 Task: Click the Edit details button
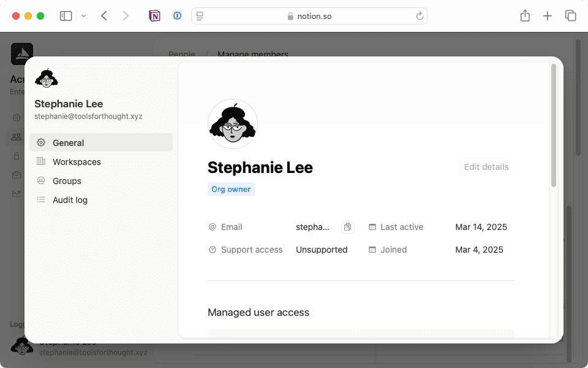pos(486,167)
